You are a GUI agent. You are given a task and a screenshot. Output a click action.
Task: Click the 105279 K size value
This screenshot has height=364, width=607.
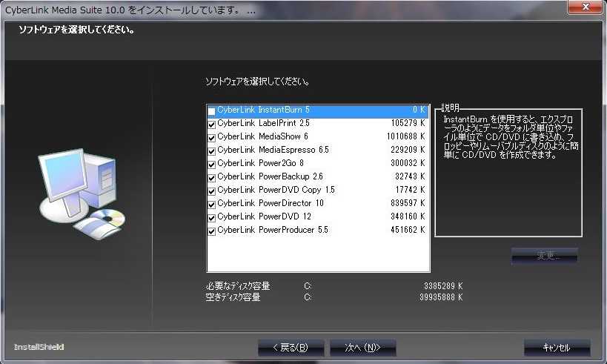pos(408,123)
